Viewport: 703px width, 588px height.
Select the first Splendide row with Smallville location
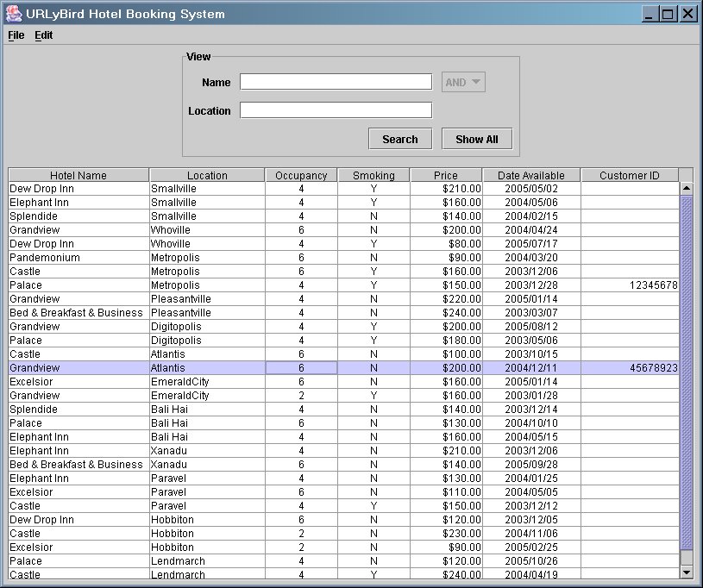click(343, 216)
